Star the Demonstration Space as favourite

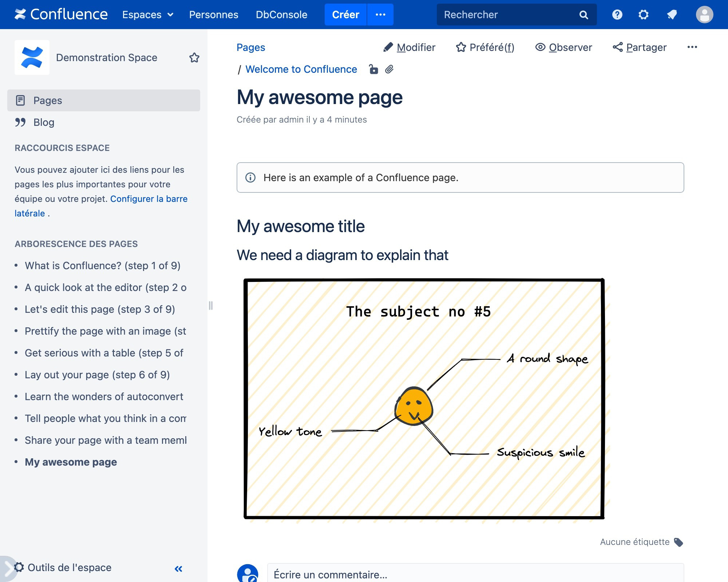pyautogui.click(x=194, y=57)
